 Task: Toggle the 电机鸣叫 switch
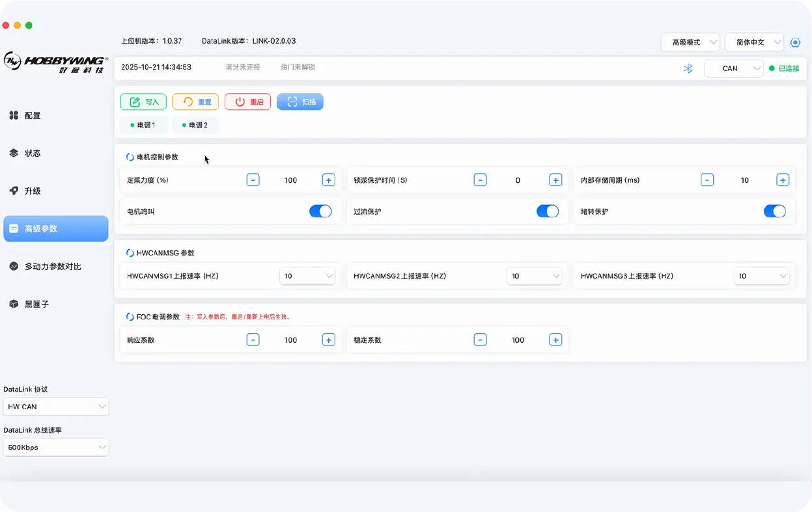tap(320, 211)
